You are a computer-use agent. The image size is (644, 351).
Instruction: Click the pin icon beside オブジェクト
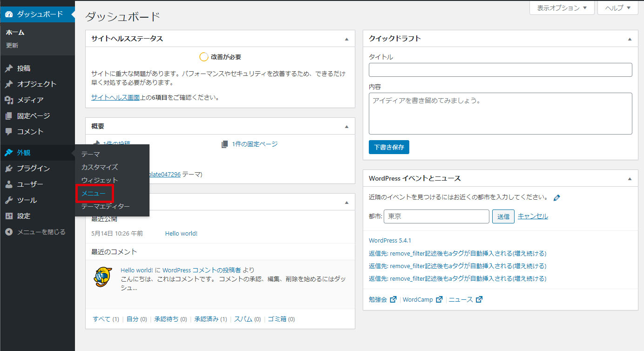9,84
